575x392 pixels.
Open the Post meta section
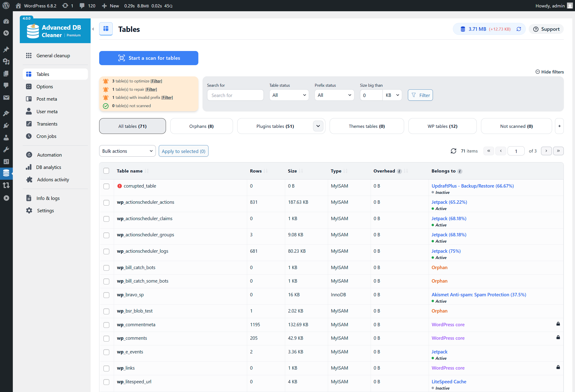pyautogui.click(x=47, y=99)
